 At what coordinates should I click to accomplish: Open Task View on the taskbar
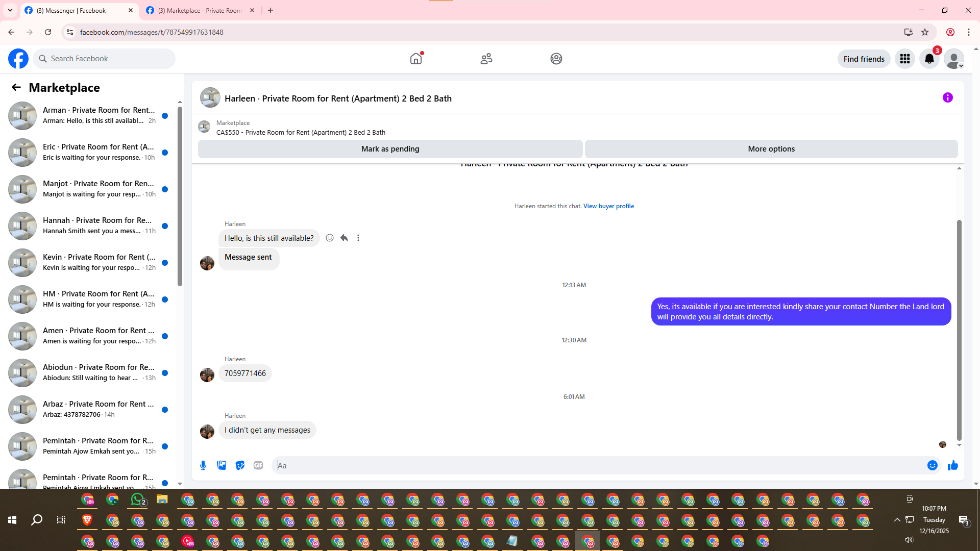(61, 520)
